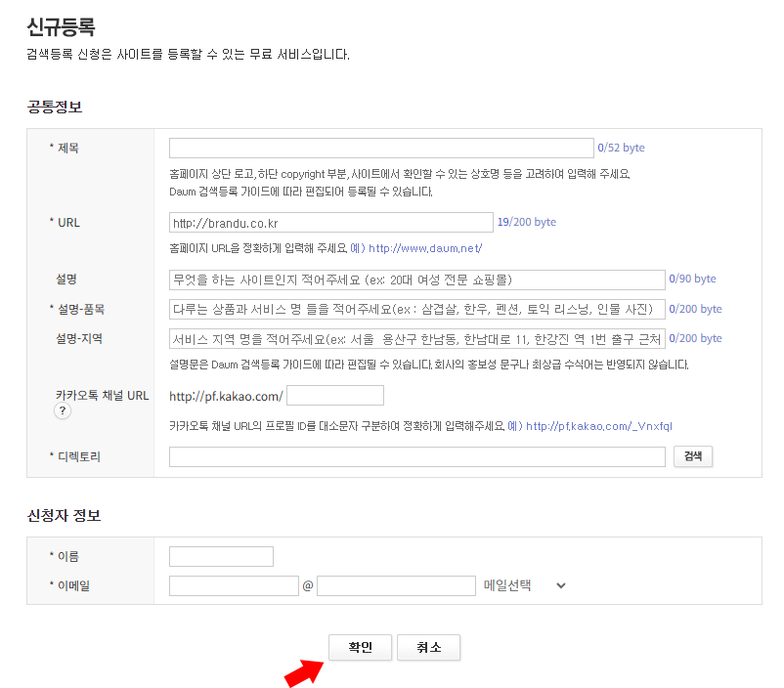Image resolution: width=784 pixels, height=688 pixels.
Task: Click the email domain input after the @
Action: [x=396, y=585]
